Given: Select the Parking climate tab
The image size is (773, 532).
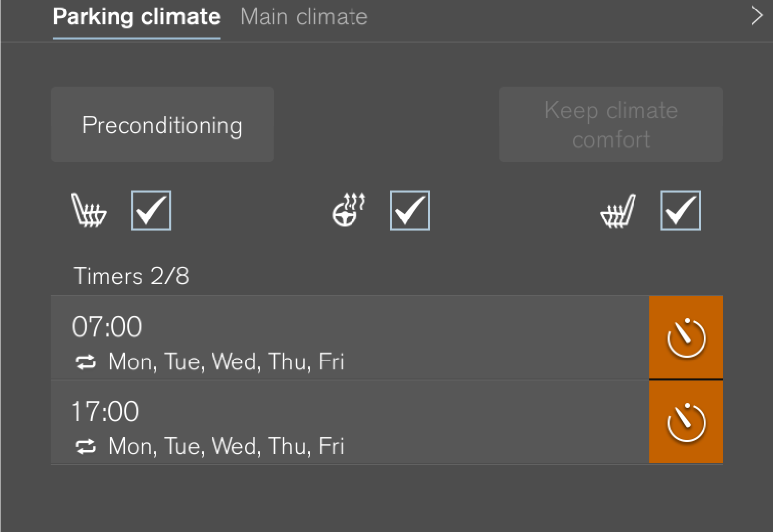Looking at the screenshot, I should click(x=136, y=17).
